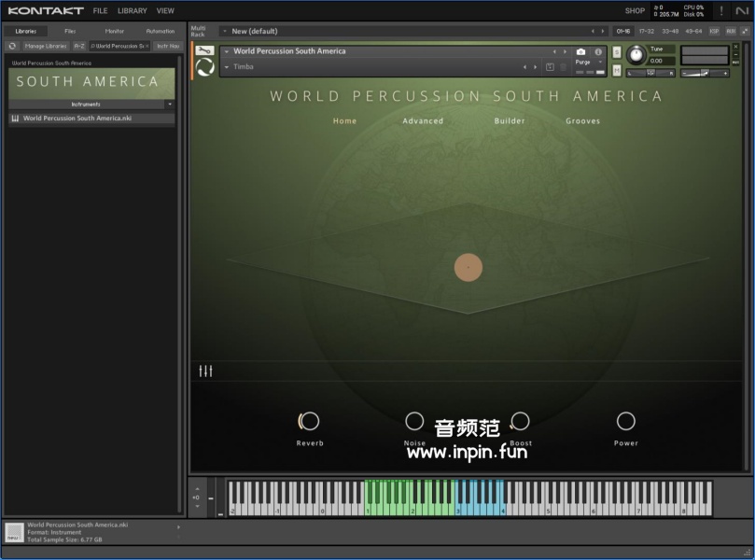Open the Timba preset dropdown
Viewport: 755px width, 560px height.
click(x=227, y=67)
